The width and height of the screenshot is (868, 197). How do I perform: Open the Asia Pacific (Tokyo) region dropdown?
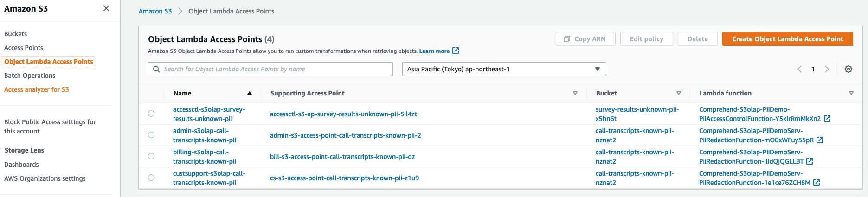pos(504,69)
